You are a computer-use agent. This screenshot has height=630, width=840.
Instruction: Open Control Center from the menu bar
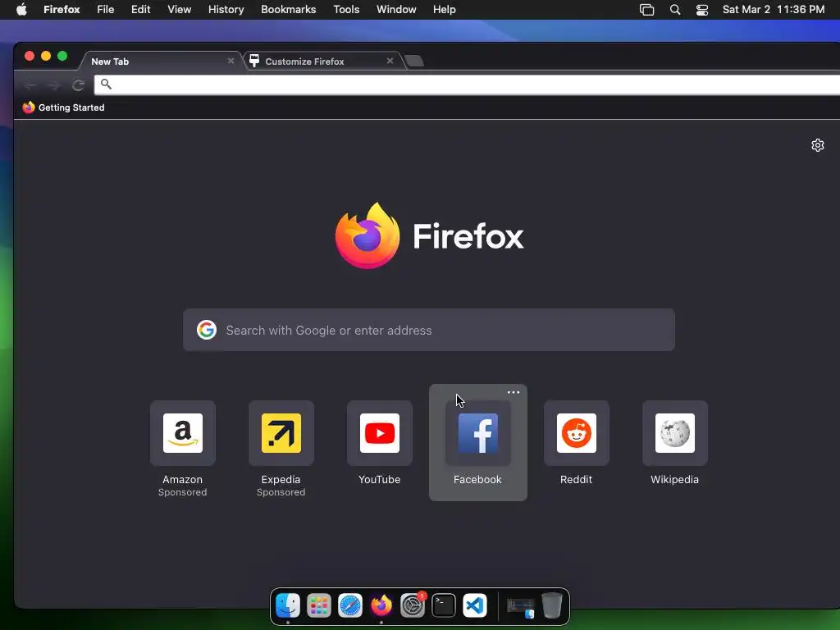click(702, 10)
